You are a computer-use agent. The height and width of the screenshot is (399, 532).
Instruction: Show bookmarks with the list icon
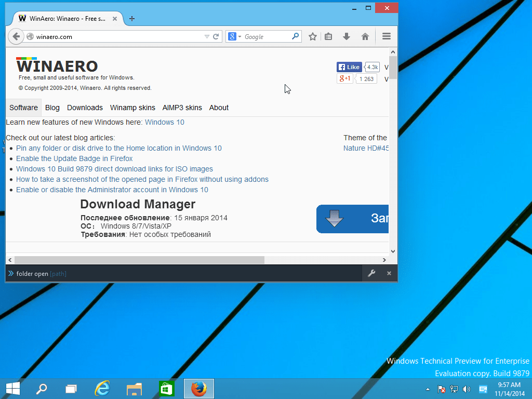328,36
